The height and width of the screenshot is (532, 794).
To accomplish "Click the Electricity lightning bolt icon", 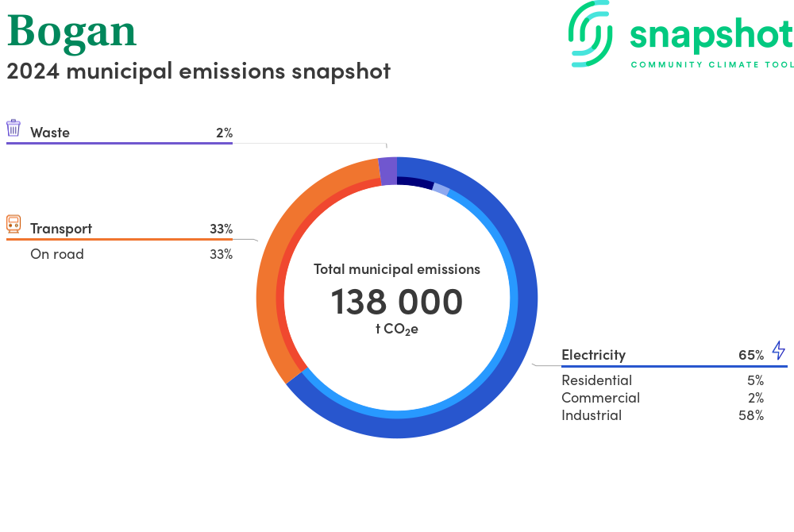I will coord(778,351).
